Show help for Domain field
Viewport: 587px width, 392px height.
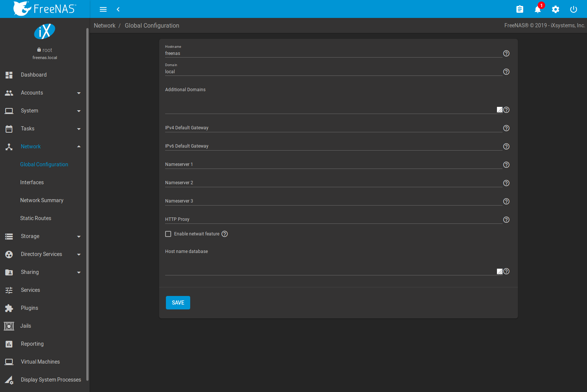[x=506, y=72]
